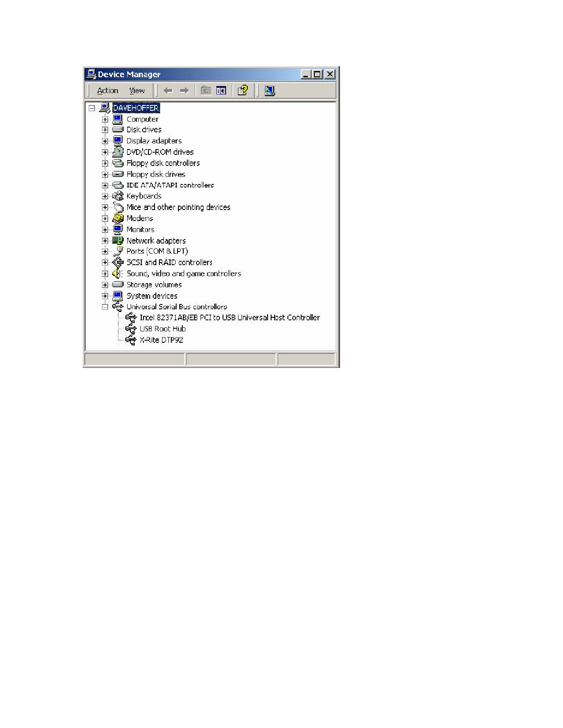Maximize the Device Manager window
Image resolution: width=563 pixels, height=728 pixels.
coord(317,74)
